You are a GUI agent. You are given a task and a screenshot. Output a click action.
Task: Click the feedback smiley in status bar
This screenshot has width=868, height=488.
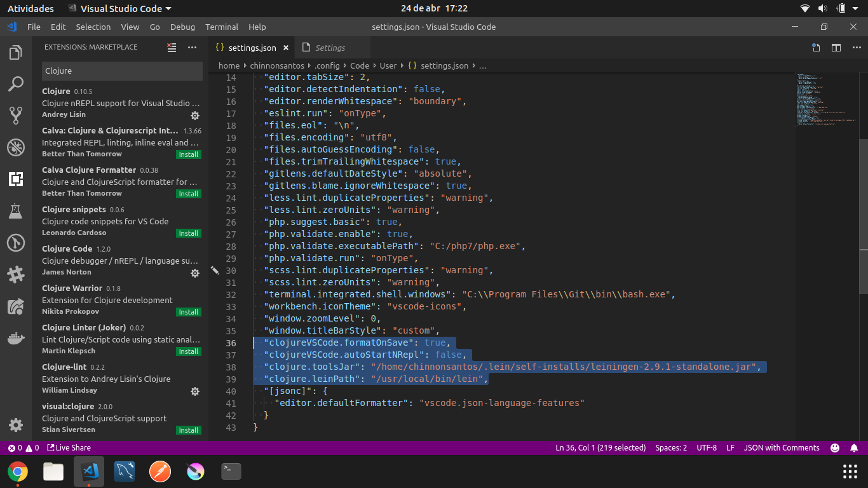coord(835,447)
